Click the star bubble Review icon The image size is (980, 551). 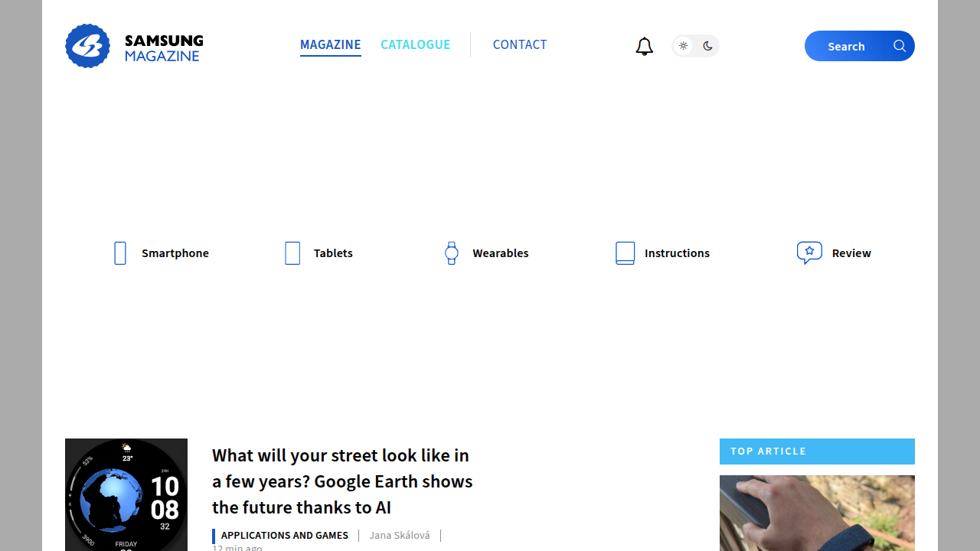[809, 253]
